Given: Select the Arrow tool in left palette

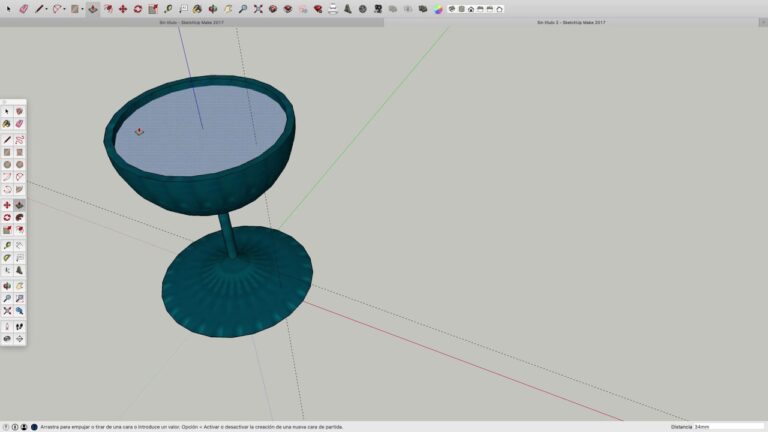Looking at the screenshot, I should (7, 111).
